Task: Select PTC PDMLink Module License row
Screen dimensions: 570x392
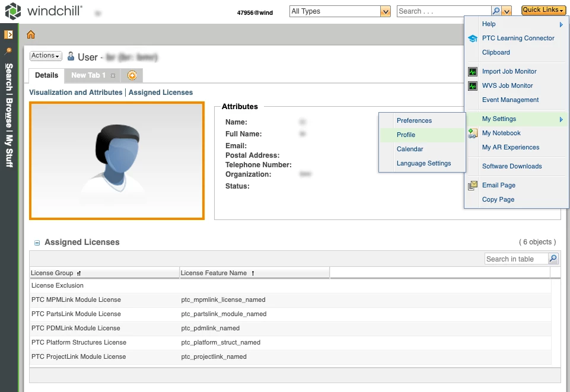Action: pyautogui.click(x=291, y=329)
